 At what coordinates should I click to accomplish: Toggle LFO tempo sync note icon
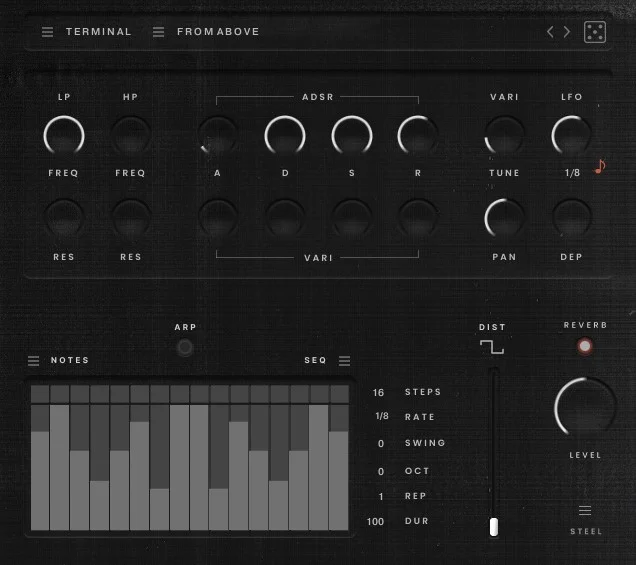[x=600, y=166]
